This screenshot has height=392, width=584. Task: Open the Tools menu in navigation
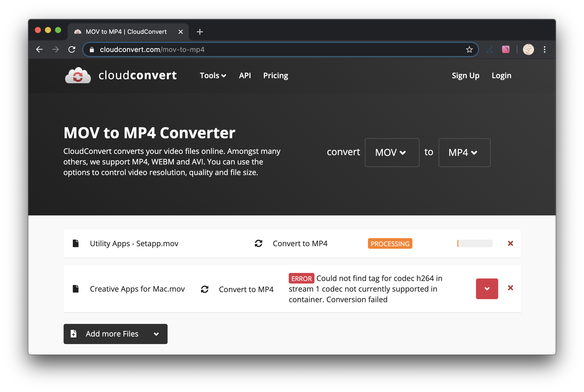tap(212, 75)
